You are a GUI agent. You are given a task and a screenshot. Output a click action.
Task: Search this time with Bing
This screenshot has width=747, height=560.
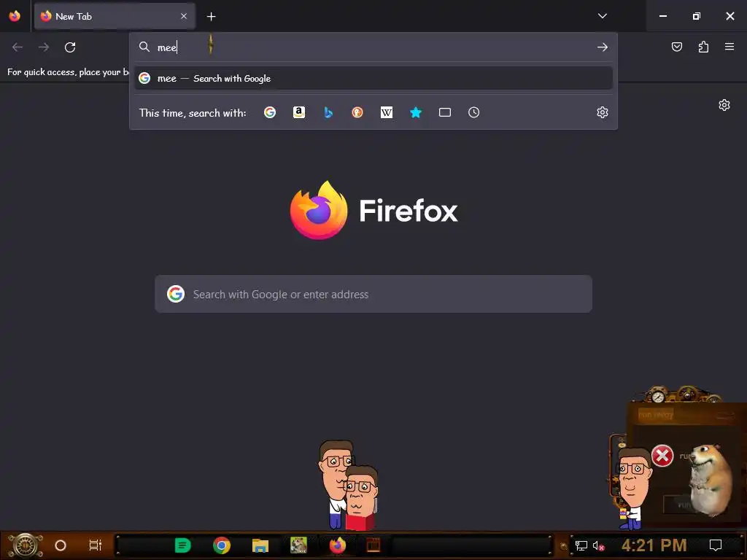[328, 112]
